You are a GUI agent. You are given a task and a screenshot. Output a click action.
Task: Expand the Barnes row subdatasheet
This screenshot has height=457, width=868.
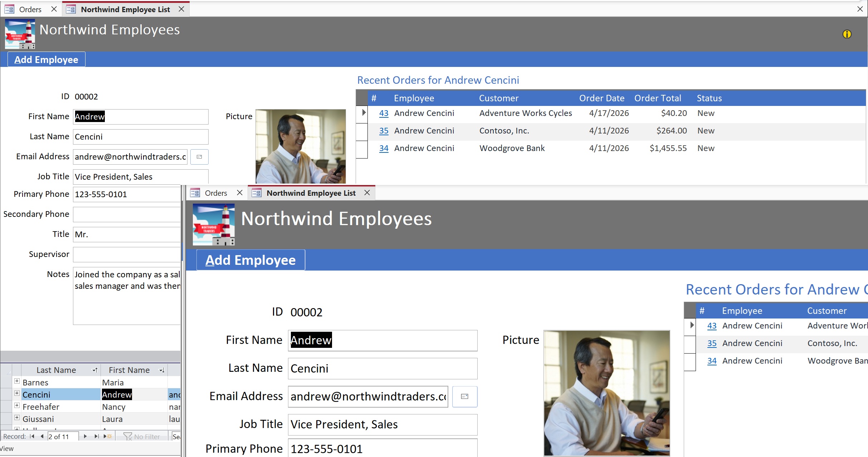click(17, 381)
